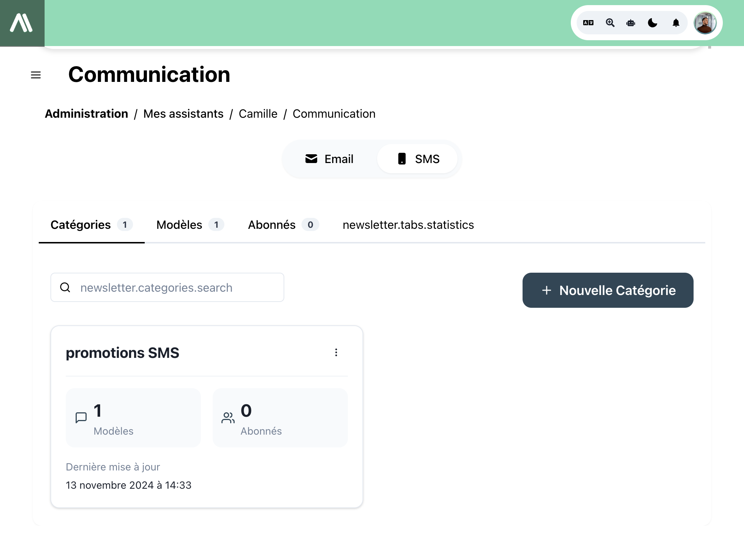
Task: Go to Mes assistants breadcrumb link
Action: pos(183,114)
